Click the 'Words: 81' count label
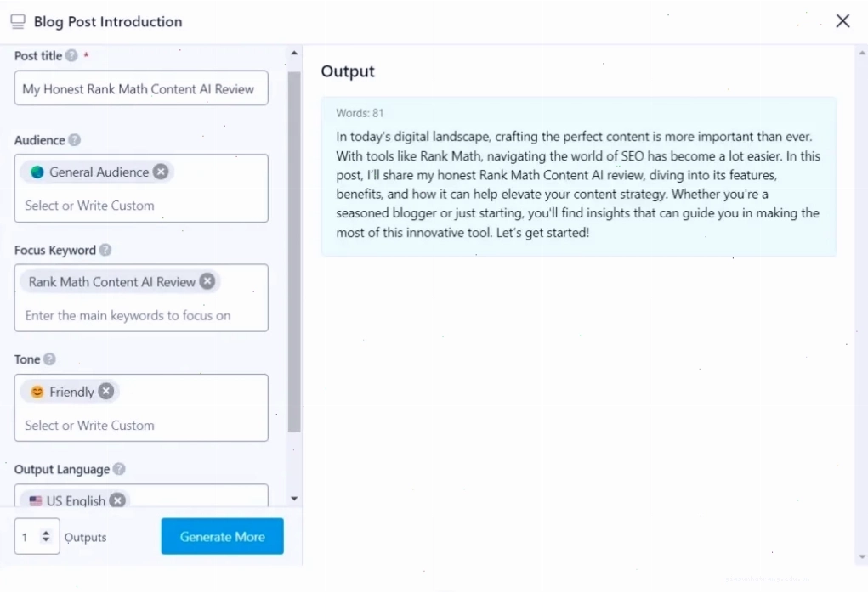This screenshot has width=868, height=593. coord(360,113)
